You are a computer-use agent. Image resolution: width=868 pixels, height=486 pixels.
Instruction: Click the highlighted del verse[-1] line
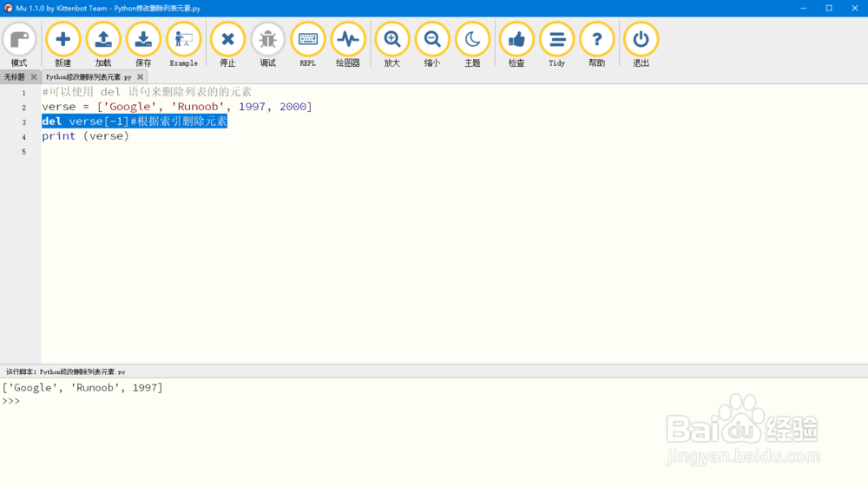click(135, 121)
